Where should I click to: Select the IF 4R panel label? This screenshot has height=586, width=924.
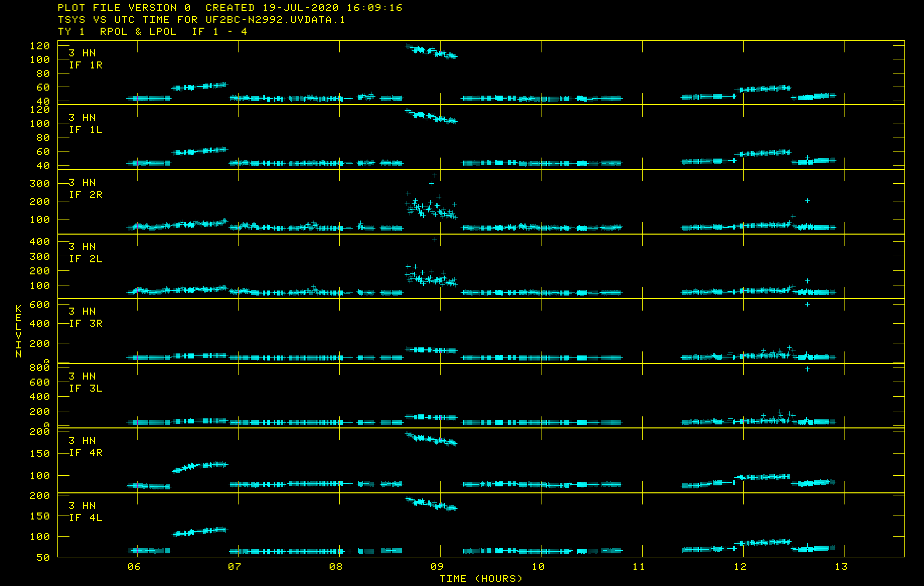86,453
